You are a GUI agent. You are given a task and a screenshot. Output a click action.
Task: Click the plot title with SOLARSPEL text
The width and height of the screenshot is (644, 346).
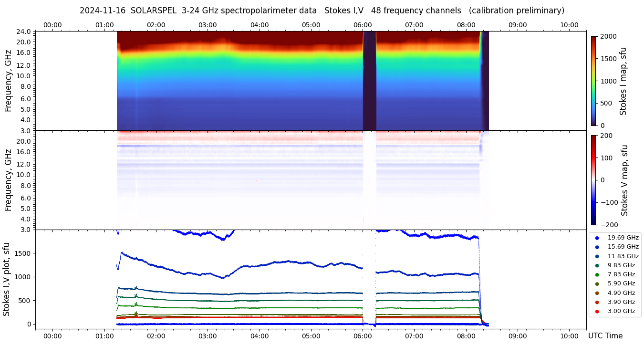pos(322,10)
